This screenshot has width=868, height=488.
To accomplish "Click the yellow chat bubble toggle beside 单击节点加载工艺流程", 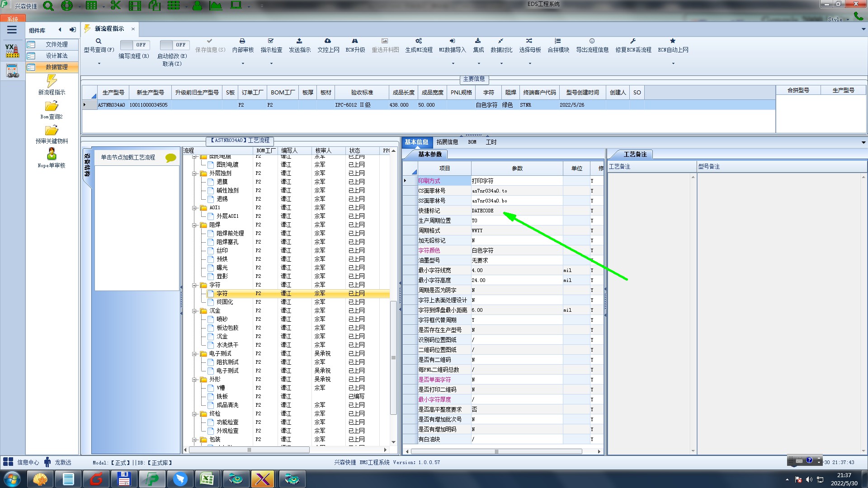I will pos(170,158).
